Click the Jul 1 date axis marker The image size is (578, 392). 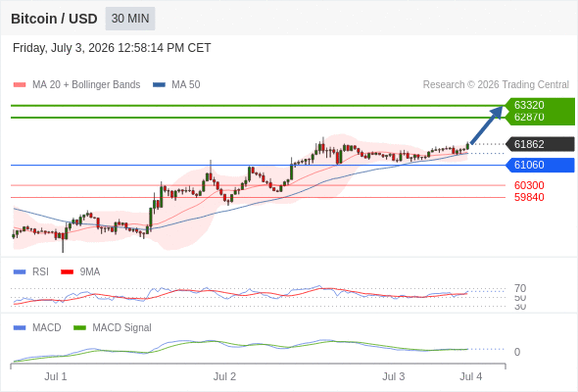tap(56, 376)
